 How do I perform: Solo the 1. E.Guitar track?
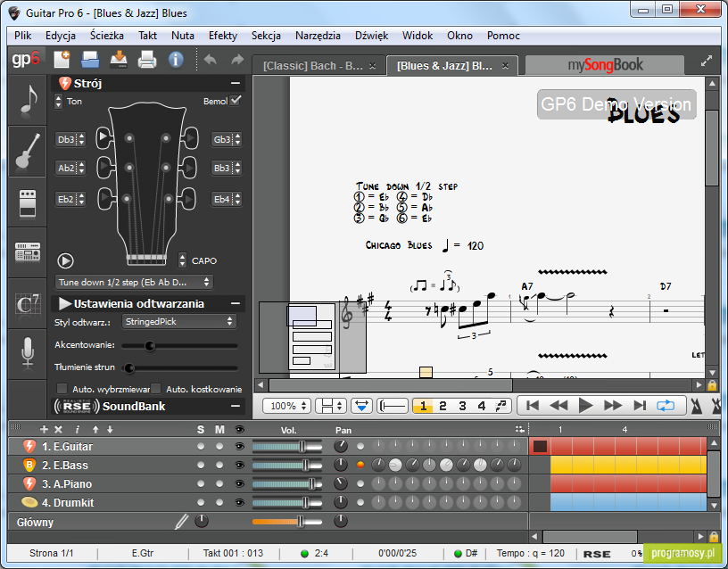tap(201, 447)
